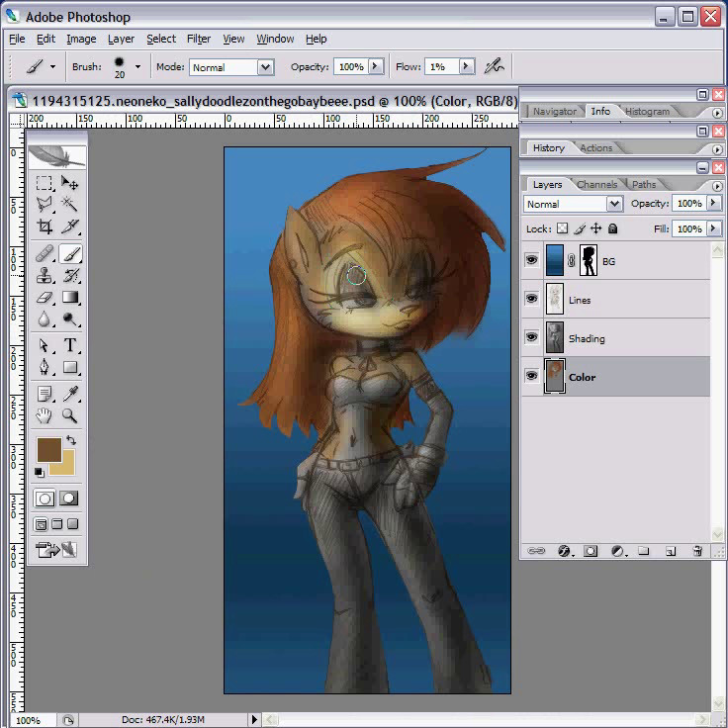Choose the Horizontal Type tool
This screenshot has width=728, height=728.
pos(70,345)
